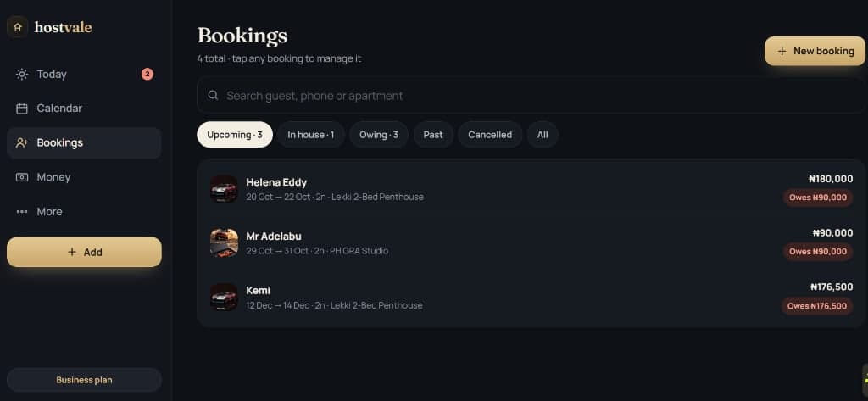The height and width of the screenshot is (401, 868).
Task: Show In house · 1 bookings
Action: tap(310, 135)
